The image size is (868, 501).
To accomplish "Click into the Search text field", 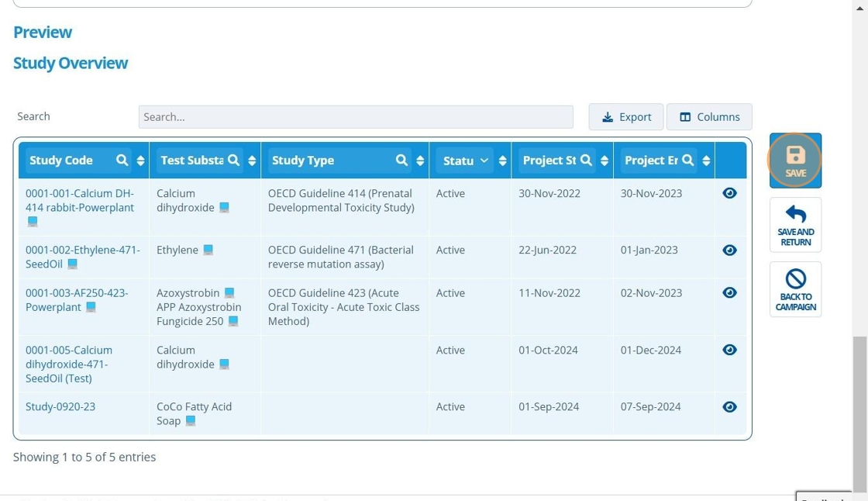I will (356, 117).
